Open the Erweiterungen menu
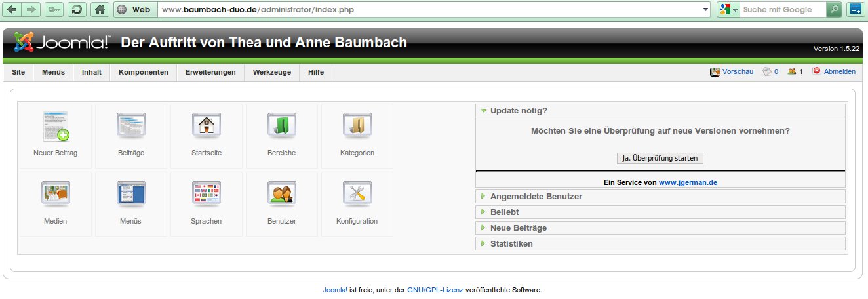This screenshot has width=868, height=299. 210,72
